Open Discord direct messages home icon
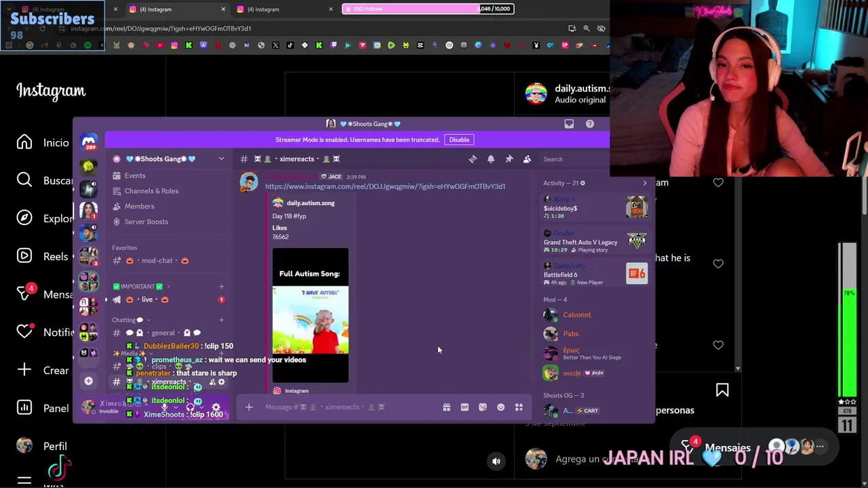Viewport: 868px width, 488px height. click(89, 142)
